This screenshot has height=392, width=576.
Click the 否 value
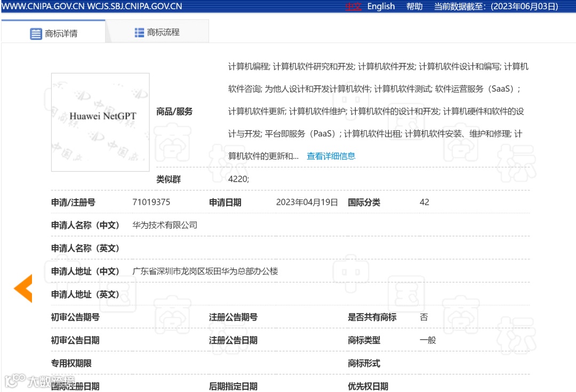click(x=423, y=317)
